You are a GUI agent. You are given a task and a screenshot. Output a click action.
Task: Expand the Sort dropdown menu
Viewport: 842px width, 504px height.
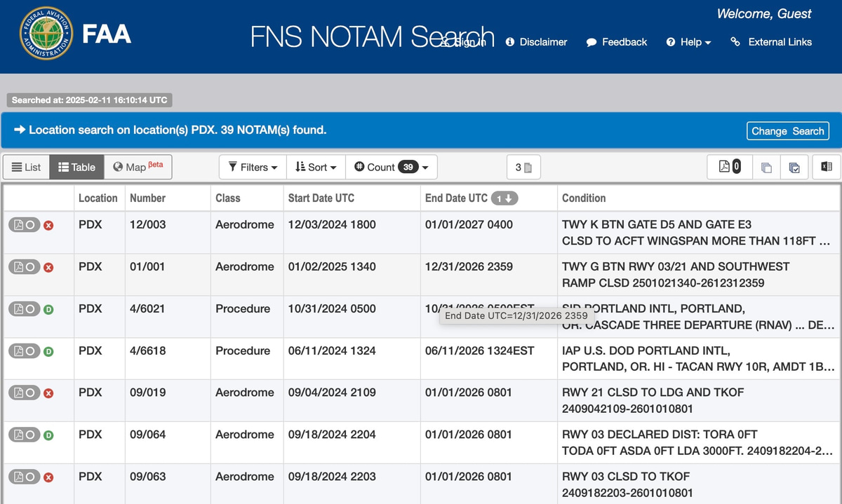coord(316,167)
